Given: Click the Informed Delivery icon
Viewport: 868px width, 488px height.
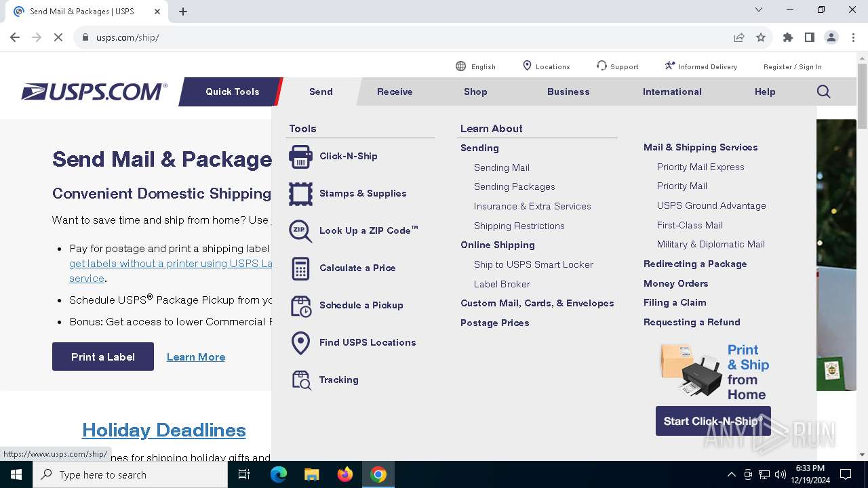Looking at the screenshot, I should pyautogui.click(x=670, y=66).
